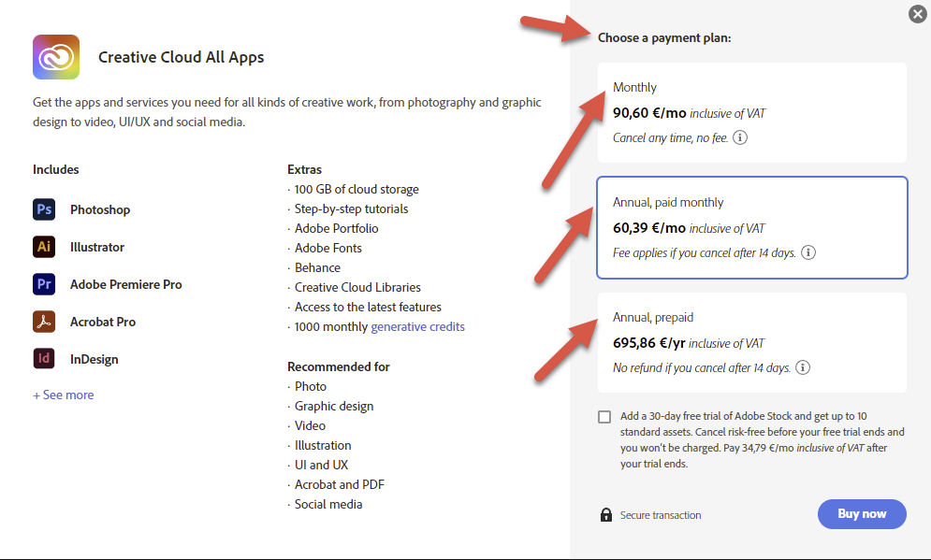The width and height of the screenshot is (931, 560).
Task: Click the Acrobat Pro icon
Action: tap(44, 322)
